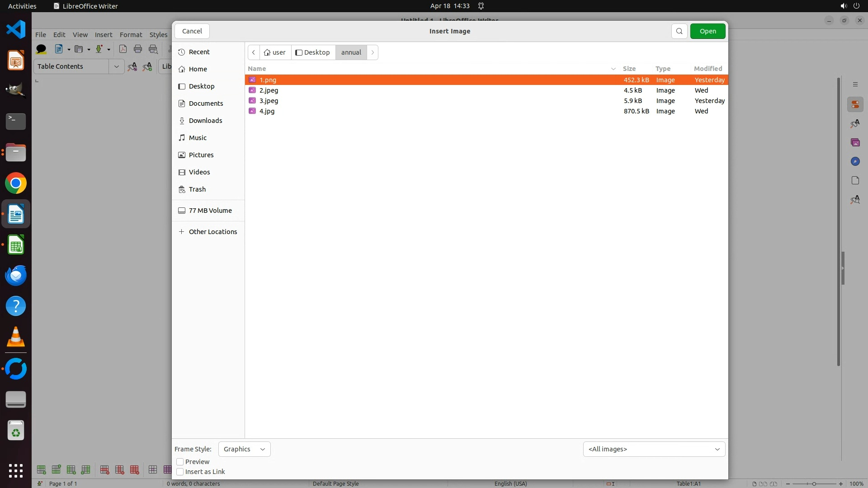Cancel the Insert Image dialog
868x488 pixels.
[x=192, y=31]
